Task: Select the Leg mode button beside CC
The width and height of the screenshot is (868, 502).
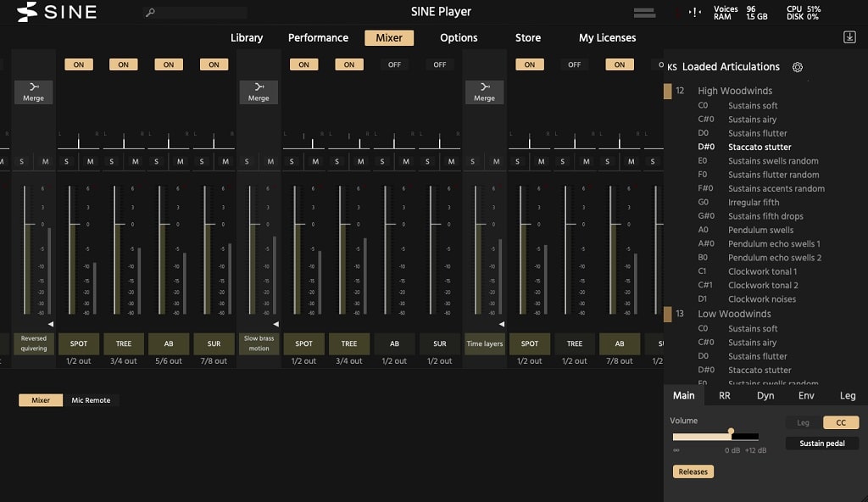Action: [804, 423]
